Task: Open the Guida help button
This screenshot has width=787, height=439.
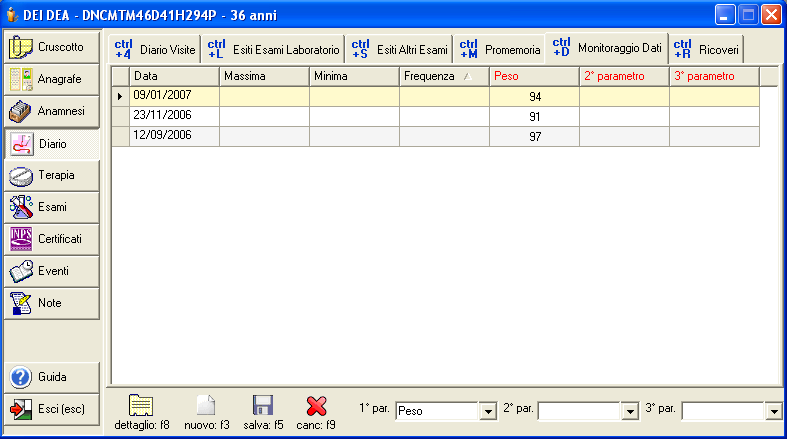Action: pos(52,377)
